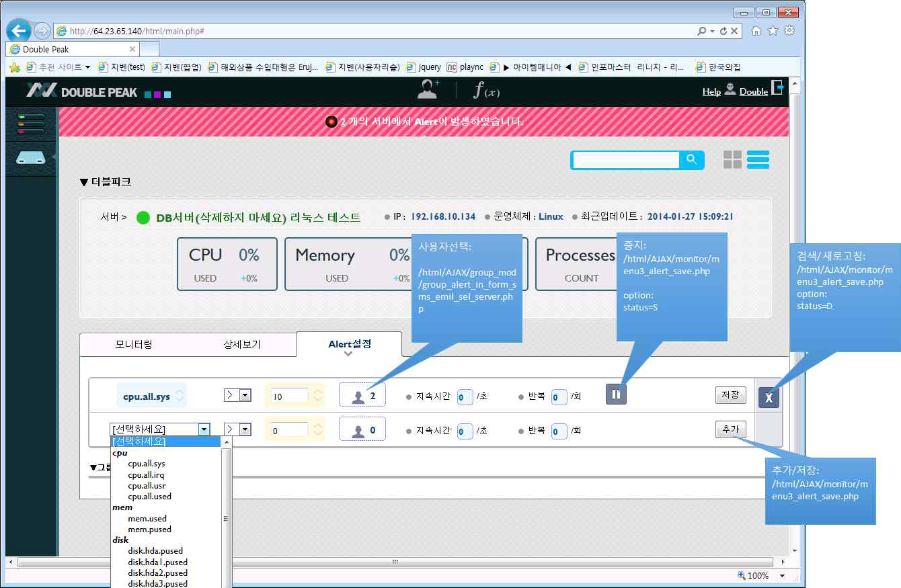Image resolution: width=901 pixels, height=588 pixels.
Task: Choose mem.used from the dropdown list
Action: click(147, 519)
